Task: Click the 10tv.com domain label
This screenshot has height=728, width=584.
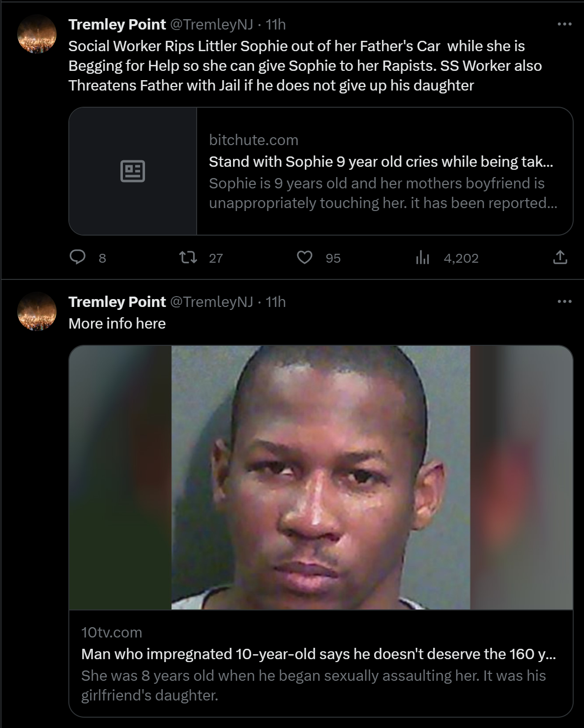Action: [112, 632]
